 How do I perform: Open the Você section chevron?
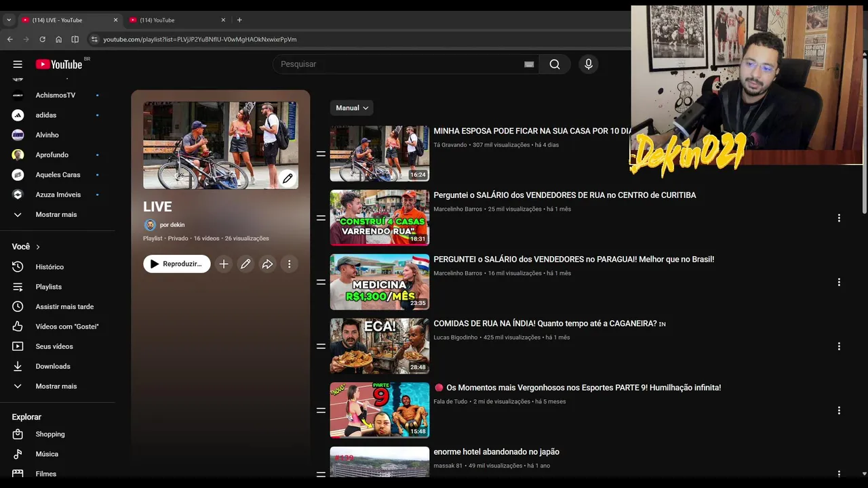(38, 247)
